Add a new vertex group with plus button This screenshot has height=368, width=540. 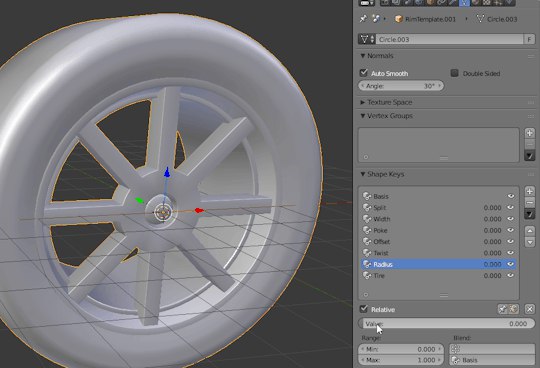pos(530,133)
